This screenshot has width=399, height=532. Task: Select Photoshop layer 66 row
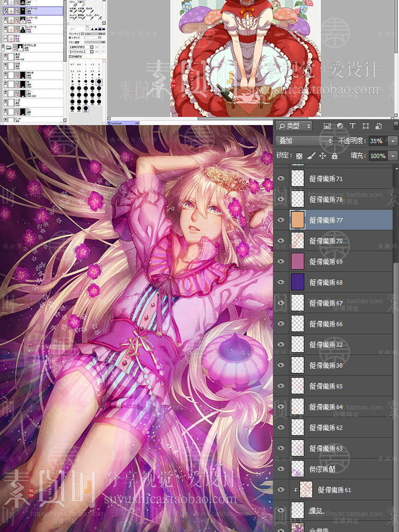point(333,323)
